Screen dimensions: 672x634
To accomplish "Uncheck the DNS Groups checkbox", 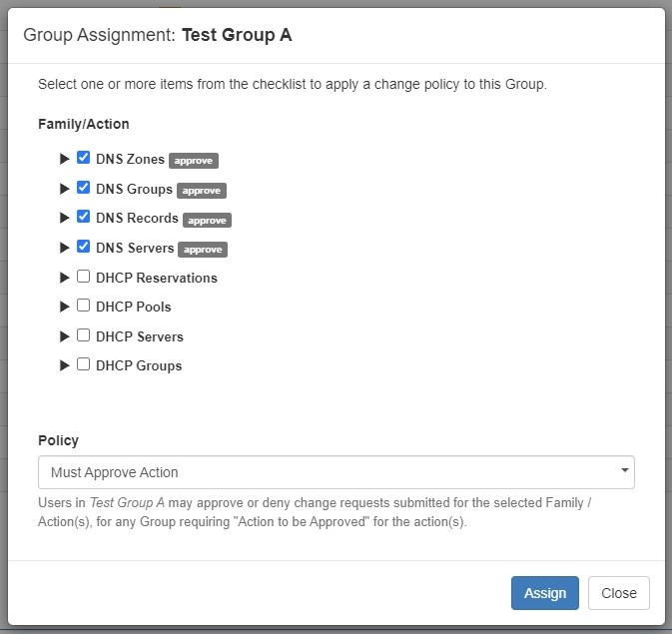I will pos(84,188).
